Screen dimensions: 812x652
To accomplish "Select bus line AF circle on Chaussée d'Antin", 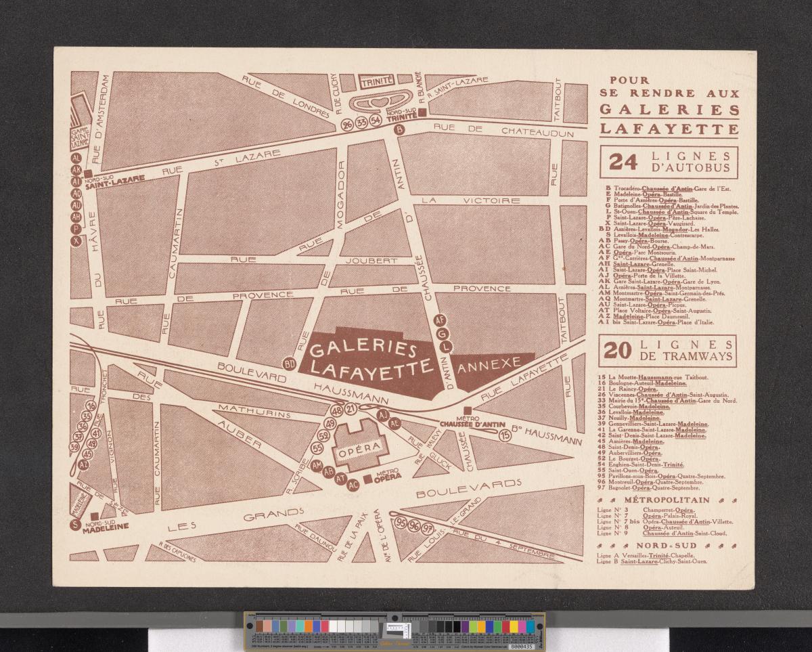I will (440, 320).
